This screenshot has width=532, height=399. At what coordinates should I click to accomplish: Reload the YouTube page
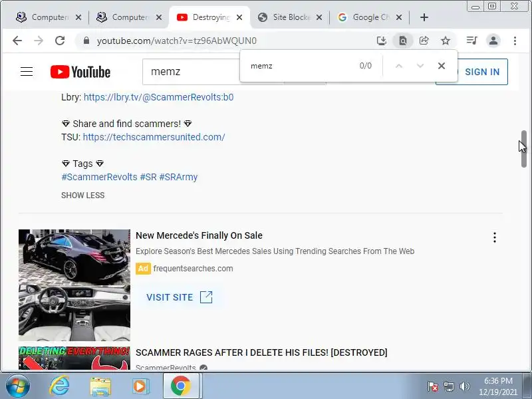click(x=60, y=41)
